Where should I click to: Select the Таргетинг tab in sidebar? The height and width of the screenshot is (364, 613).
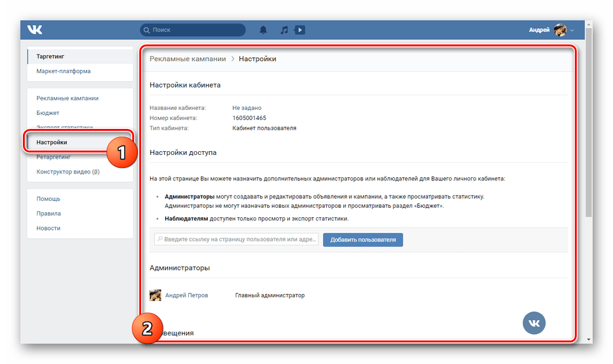[x=80, y=57]
